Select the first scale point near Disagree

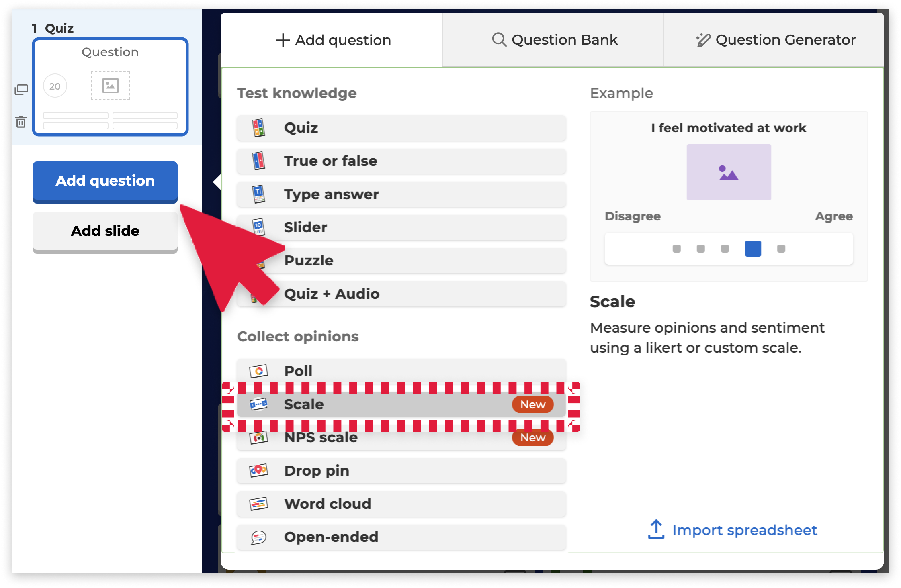tap(677, 249)
